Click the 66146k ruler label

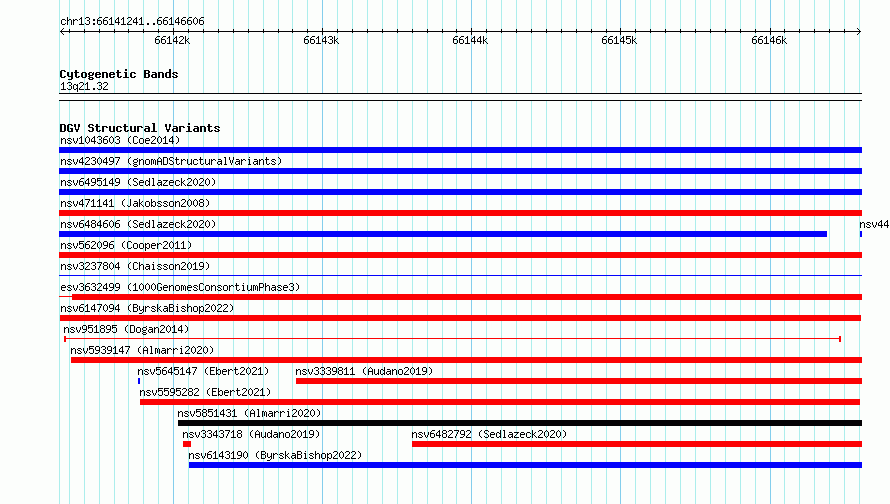[x=769, y=40]
